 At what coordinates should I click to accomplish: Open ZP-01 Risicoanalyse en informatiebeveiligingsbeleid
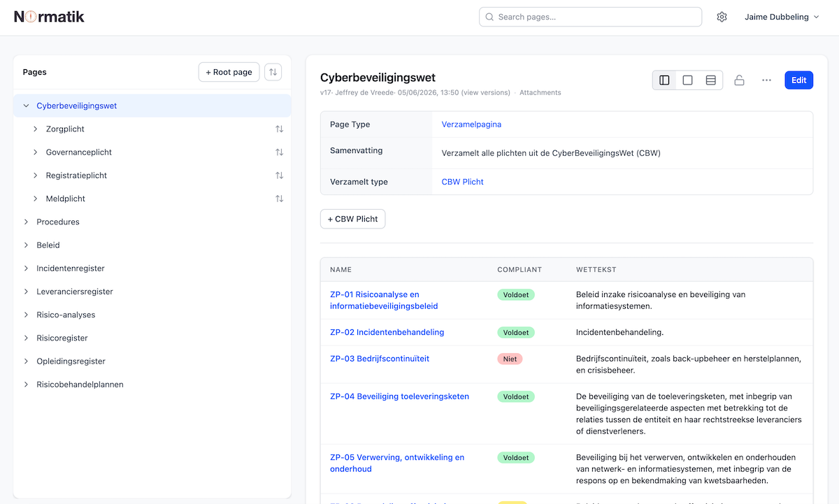click(385, 301)
